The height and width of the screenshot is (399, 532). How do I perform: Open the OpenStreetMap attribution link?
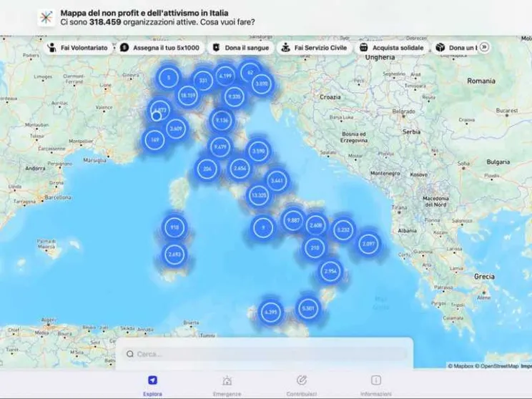click(497, 366)
